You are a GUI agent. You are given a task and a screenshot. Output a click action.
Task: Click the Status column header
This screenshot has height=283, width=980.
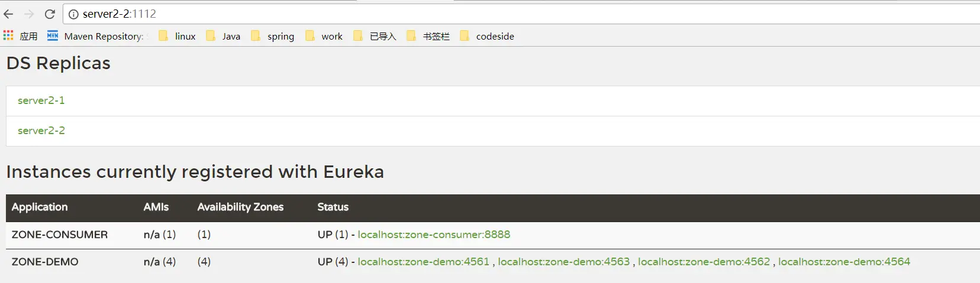pos(333,207)
